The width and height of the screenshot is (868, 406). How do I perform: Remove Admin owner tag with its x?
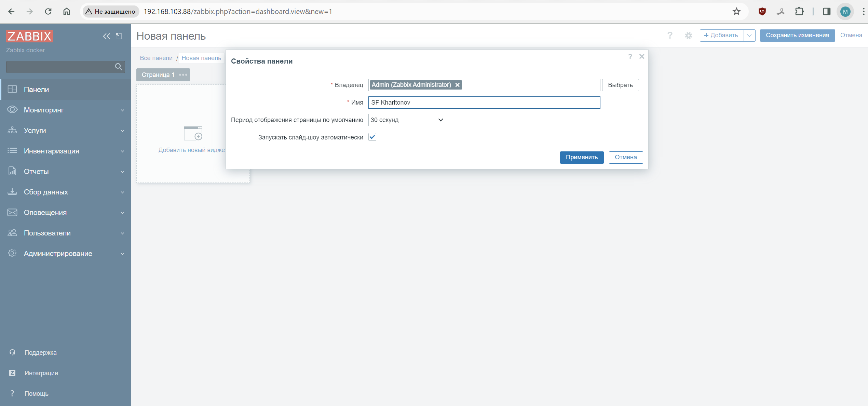click(x=457, y=85)
